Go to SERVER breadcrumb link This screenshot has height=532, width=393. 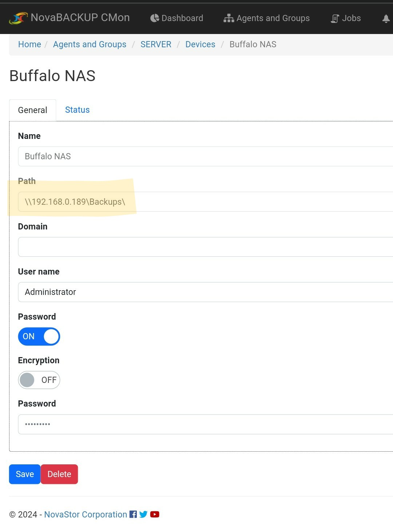coord(156,44)
